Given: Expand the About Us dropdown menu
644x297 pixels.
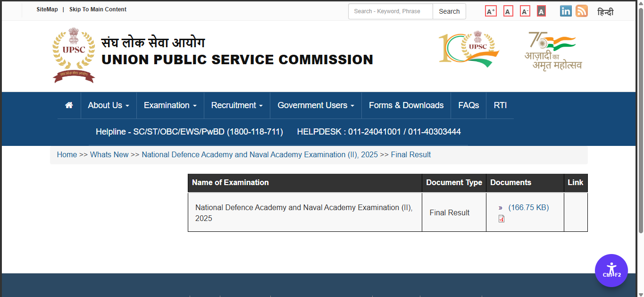Looking at the screenshot, I should point(109,105).
